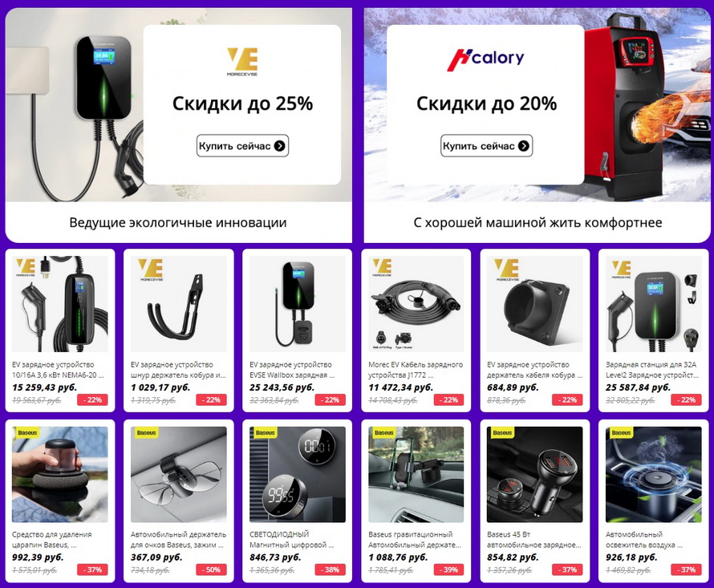This screenshot has width=714, height=588.
Task: Open EV charger 10/16A NEMA6-20 product image
Action: (x=60, y=304)
